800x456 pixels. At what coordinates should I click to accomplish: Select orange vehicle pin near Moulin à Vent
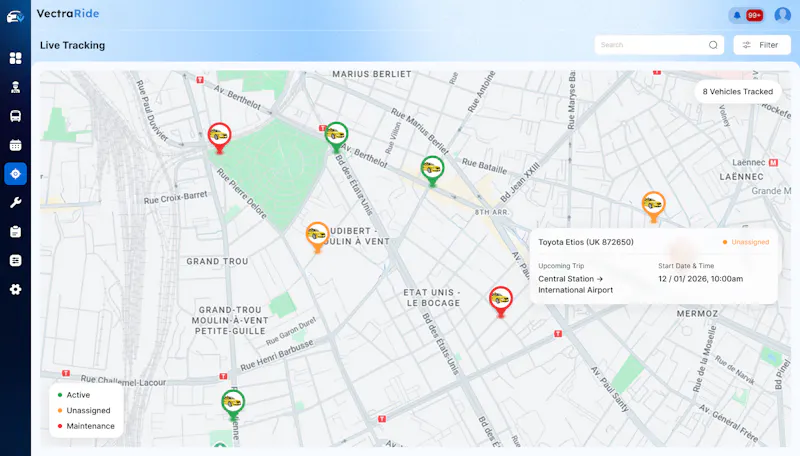(317, 237)
